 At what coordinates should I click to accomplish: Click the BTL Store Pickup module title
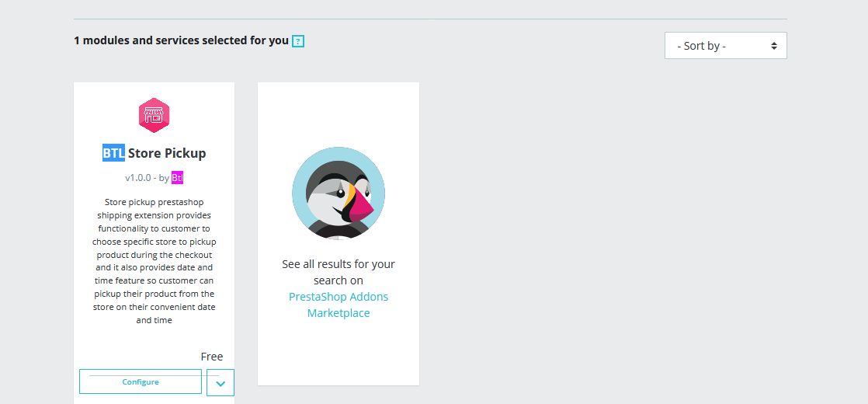(154, 153)
